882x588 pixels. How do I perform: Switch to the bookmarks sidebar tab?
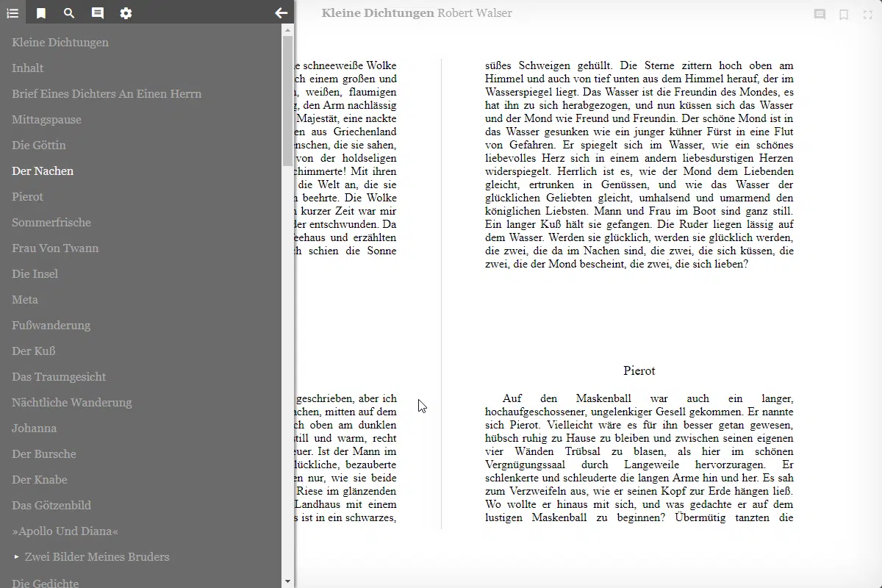41,12
